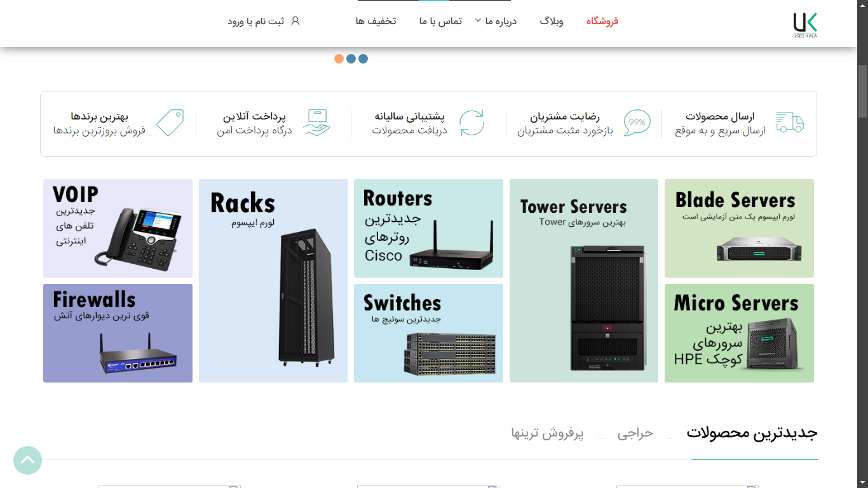The height and width of the screenshot is (488, 868).
Task: Click the 99% satisfaction bubble icon
Action: pyautogui.click(x=636, y=123)
